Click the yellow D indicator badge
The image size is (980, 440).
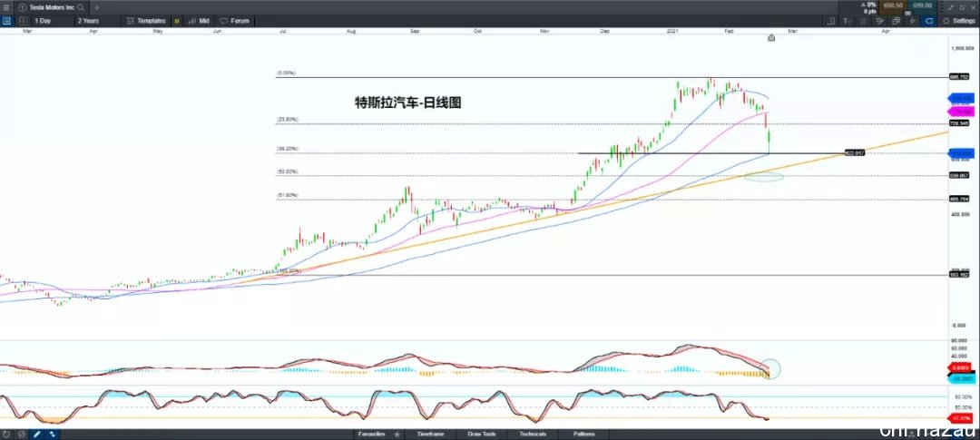tap(177, 21)
